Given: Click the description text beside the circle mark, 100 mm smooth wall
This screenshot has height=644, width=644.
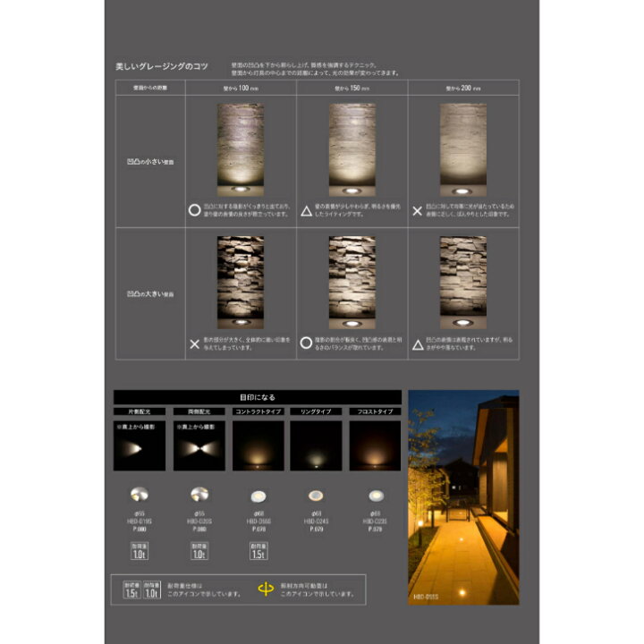Looking at the screenshot, I should click(247, 210).
